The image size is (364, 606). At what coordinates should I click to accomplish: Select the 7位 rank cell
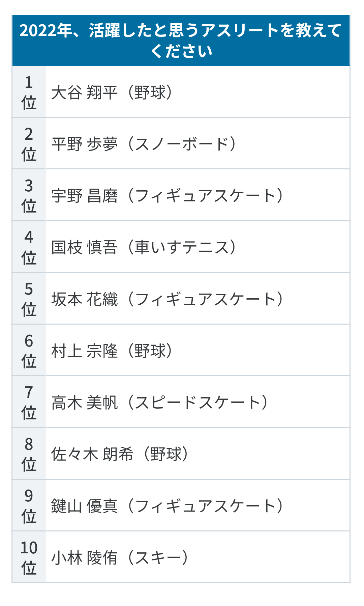coord(29,402)
